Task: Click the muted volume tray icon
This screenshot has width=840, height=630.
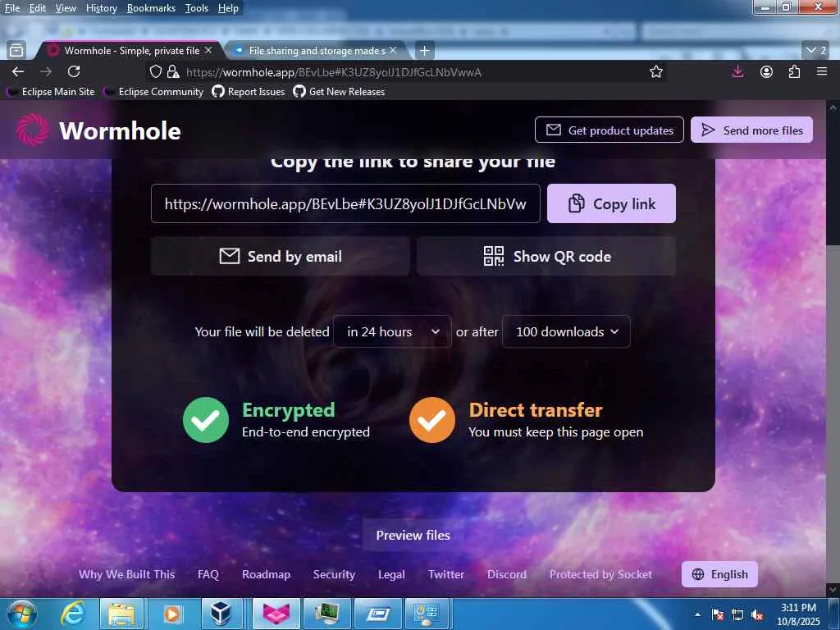Action: point(757,615)
